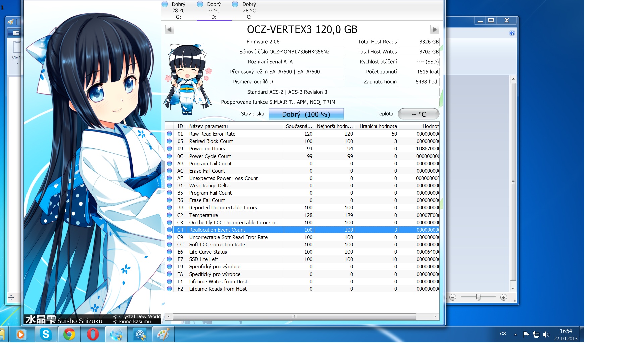The image size is (644, 362).
Task: Click zoom in plus button in background window
Action: click(504, 297)
